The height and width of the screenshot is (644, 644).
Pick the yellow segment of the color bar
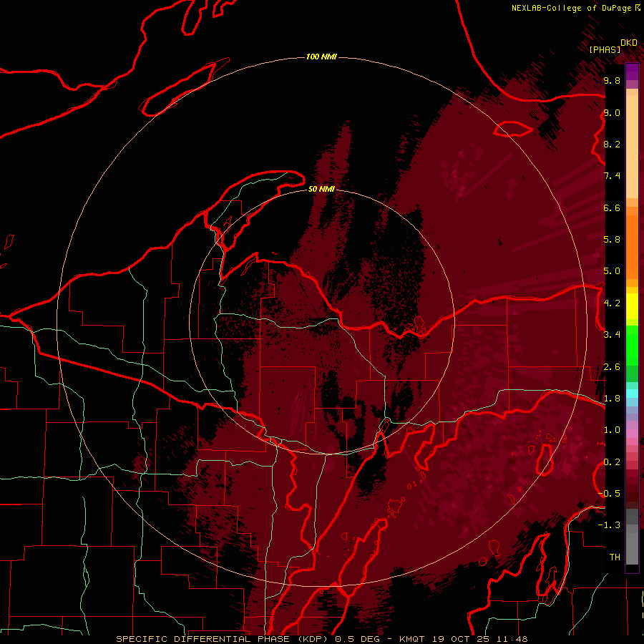pyautogui.click(x=632, y=306)
